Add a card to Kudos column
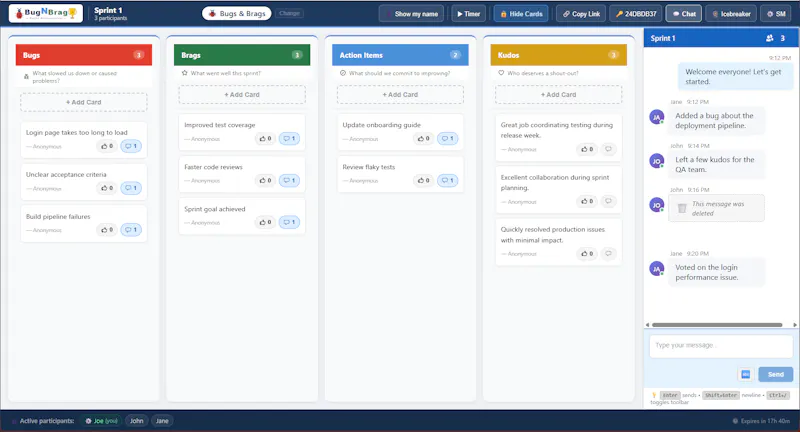This screenshot has width=800, height=432. 558,95
